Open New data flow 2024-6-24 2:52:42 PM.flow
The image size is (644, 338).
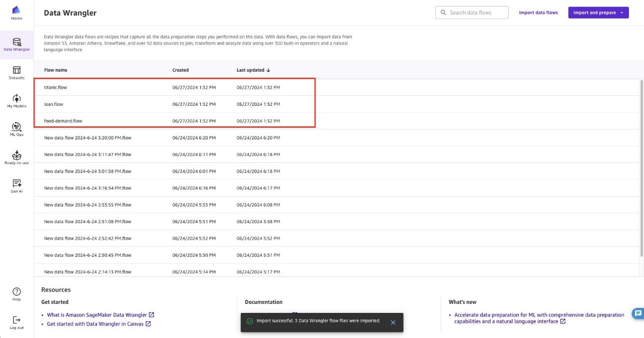click(x=88, y=238)
